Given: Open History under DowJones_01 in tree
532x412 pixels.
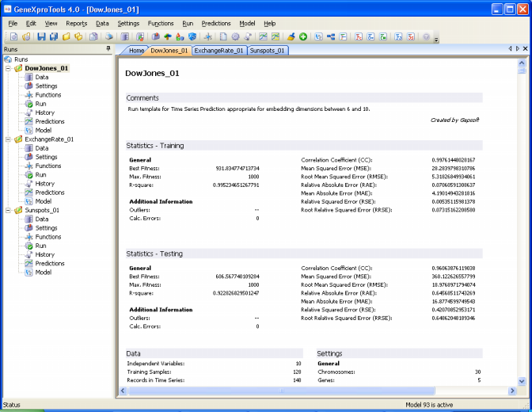Looking at the screenshot, I should point(45,113).
